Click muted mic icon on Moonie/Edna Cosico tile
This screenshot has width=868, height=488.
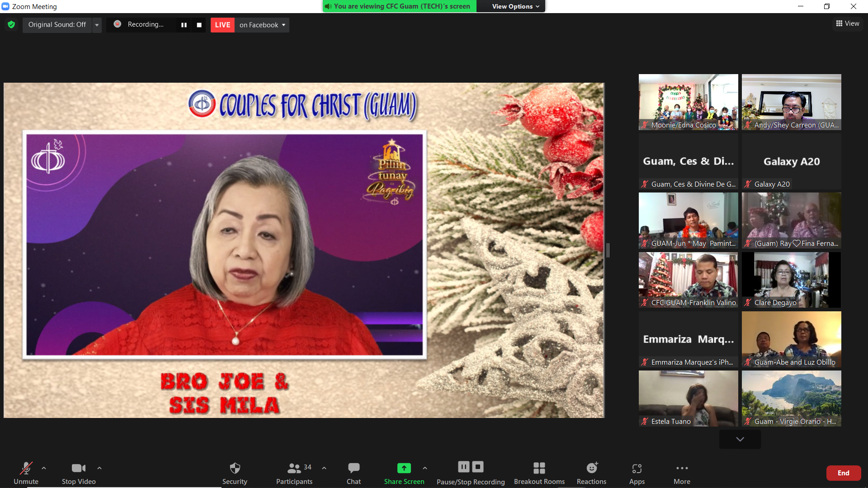pyautogui.click(x=645, y=125)
